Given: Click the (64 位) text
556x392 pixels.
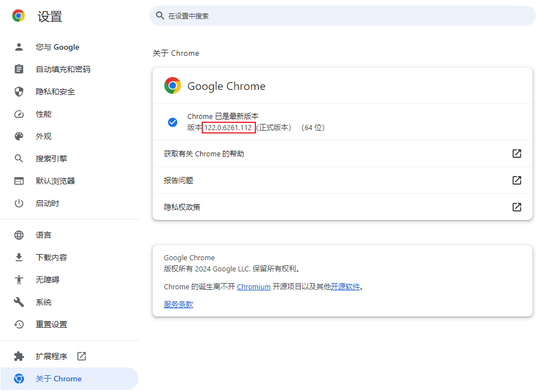Looking at the screenshot, I should pyautogui.click(x=313, y=127).
